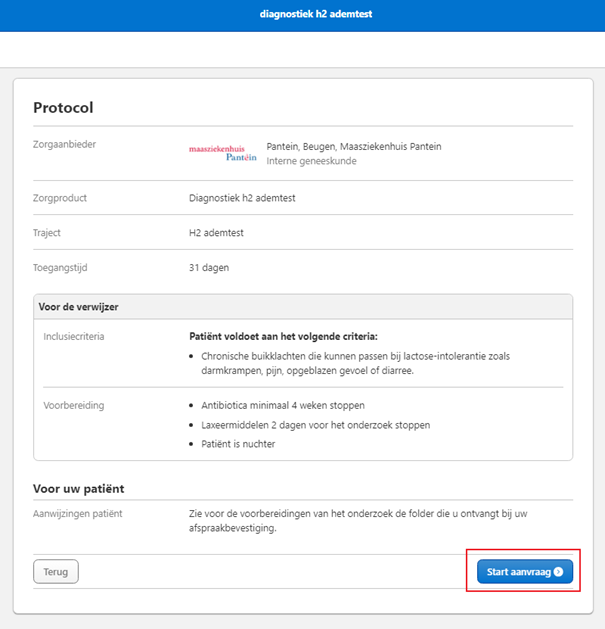Click the provider name 'Pantein, Beugen, Maasziekenhuis Pantein'
The height and width of the screenshot is (629, 605).
tap(353, 146)
